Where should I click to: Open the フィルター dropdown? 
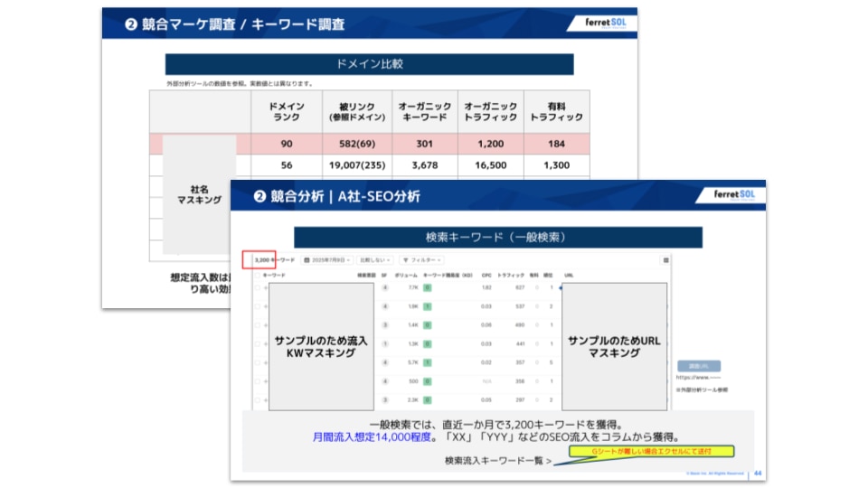point(420,259)
